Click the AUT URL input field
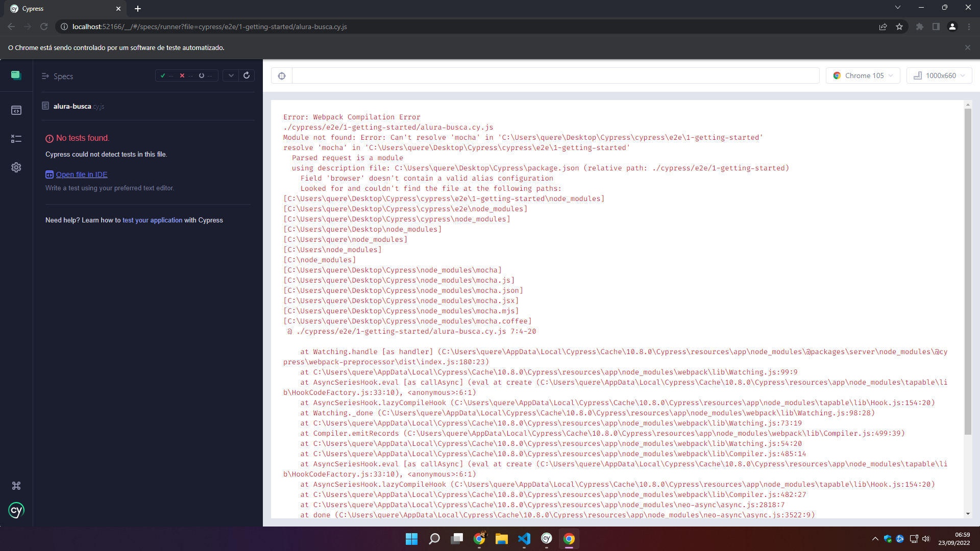Screen dimensions: 980x551 click(x=555, y=76)
